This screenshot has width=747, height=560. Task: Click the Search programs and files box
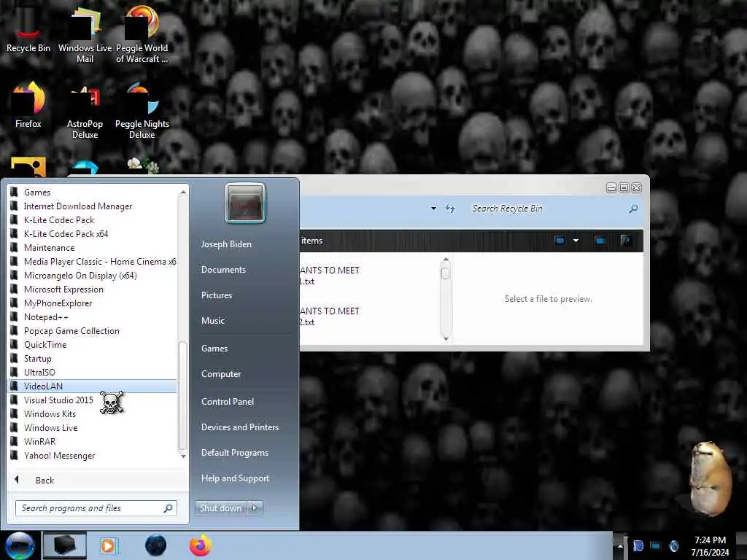coord(96,508)
